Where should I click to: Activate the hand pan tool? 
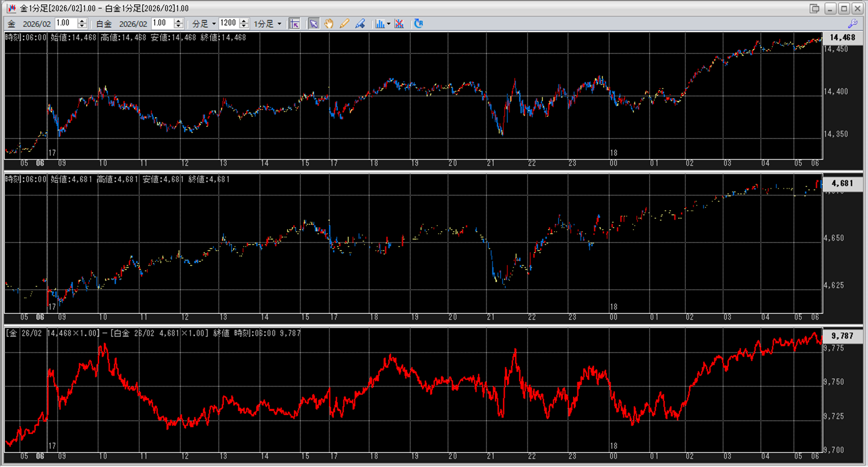tap(328, 24)
